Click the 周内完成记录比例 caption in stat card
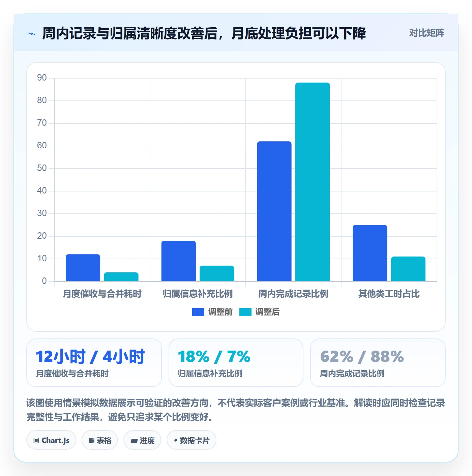This screenshot has width=472, height=476. coord(352,374)
